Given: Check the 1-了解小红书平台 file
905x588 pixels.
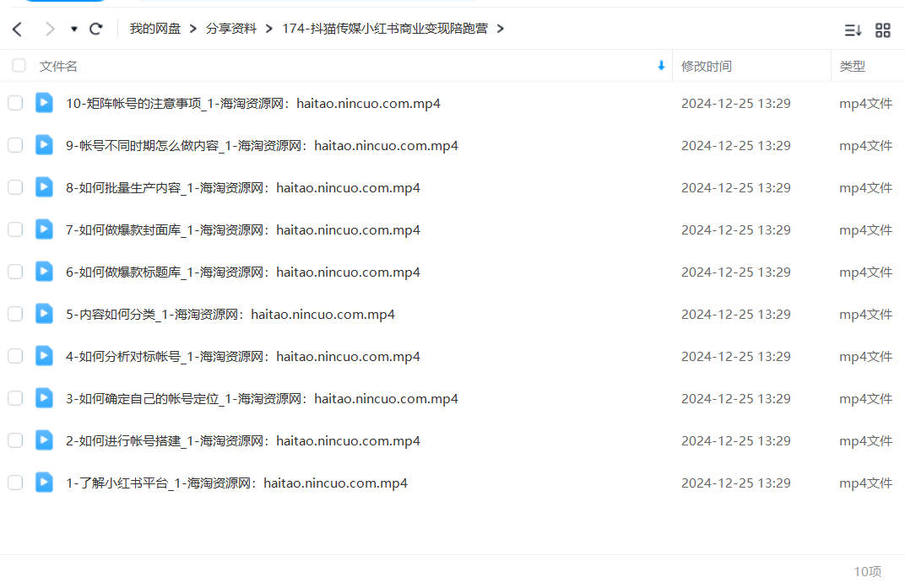Looking at the screenshot, I should (15, 483).
